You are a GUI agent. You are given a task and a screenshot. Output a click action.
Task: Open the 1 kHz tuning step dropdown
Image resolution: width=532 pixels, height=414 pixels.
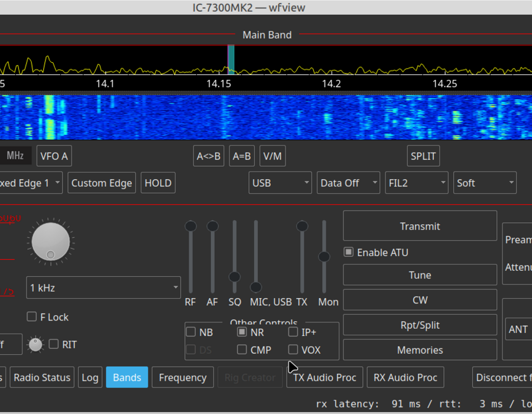(103, 288)
